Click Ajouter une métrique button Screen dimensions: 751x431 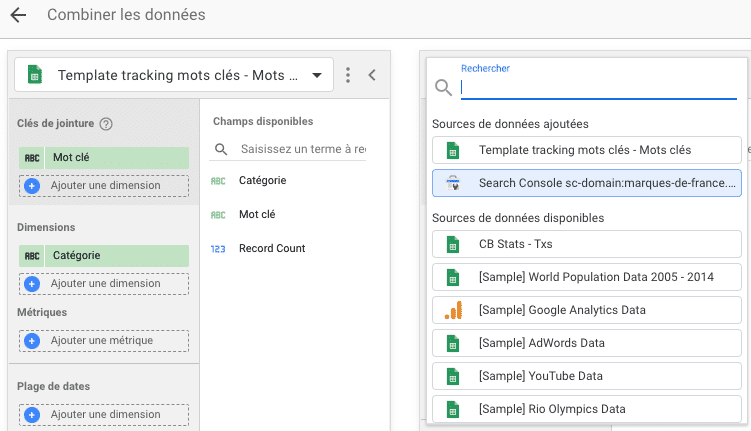[104, 340]
